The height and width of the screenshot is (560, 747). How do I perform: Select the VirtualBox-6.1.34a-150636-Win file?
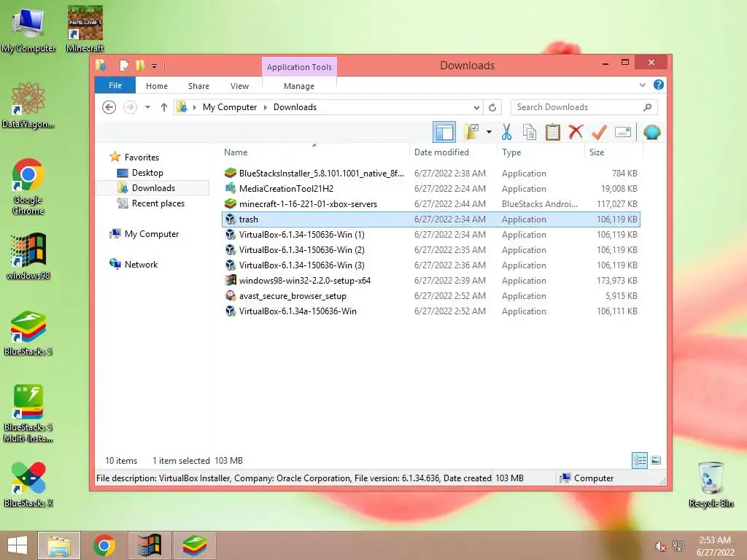click(430, 311)
